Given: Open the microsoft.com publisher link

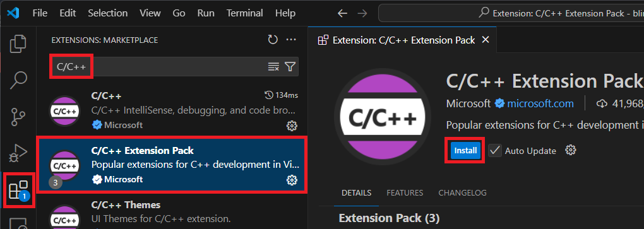Looking at the screenshot, I should pos(540,104).
